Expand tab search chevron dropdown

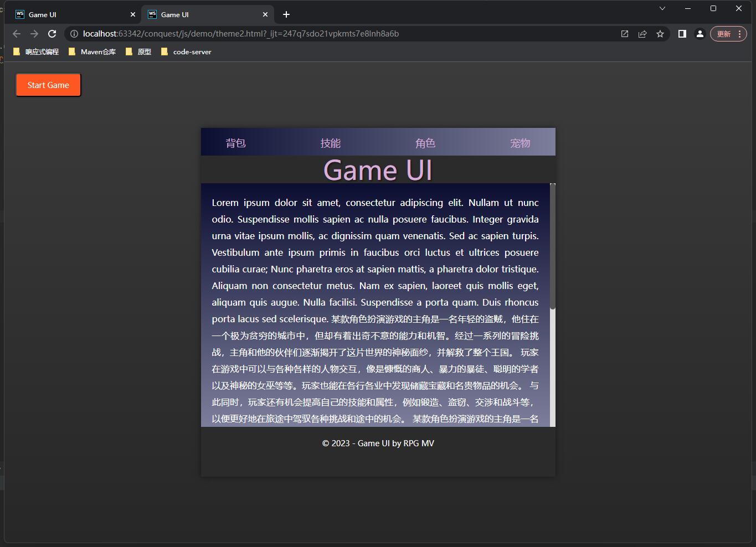662,8
